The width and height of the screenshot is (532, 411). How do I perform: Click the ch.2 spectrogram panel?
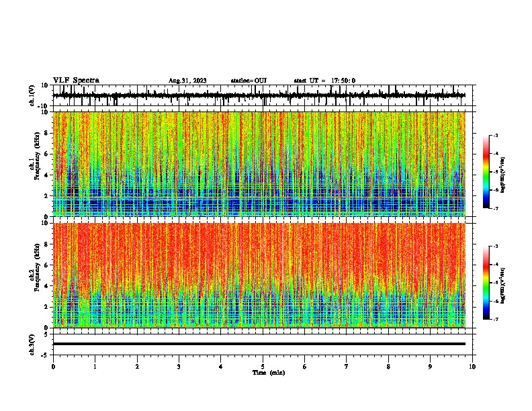[x=259, y=275]
